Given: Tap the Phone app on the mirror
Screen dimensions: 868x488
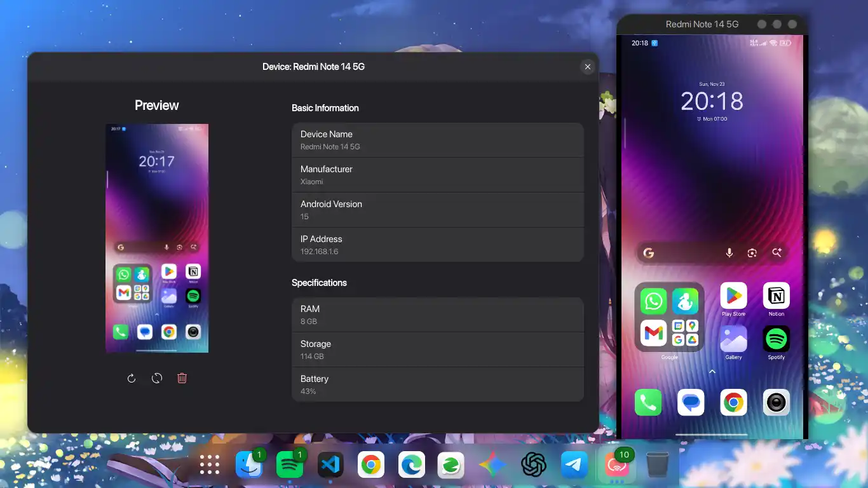Looking at the screenshot, I should 648,402.
